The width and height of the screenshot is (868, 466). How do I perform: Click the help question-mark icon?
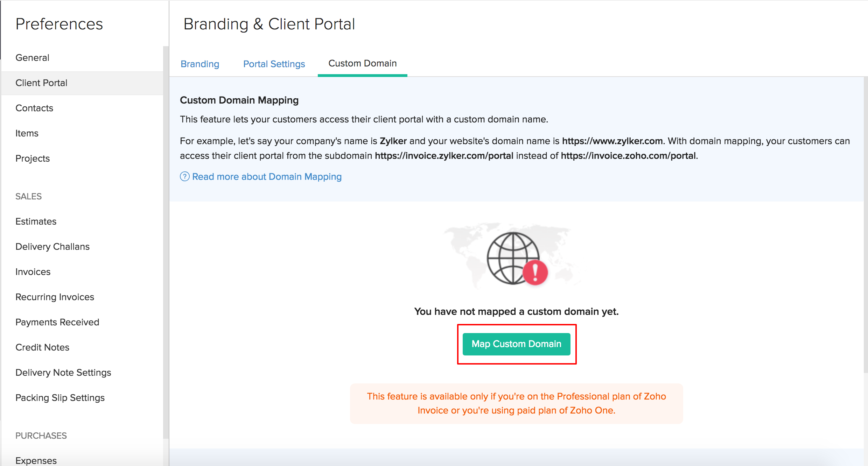pyautogui.click(x=184, y=177)
